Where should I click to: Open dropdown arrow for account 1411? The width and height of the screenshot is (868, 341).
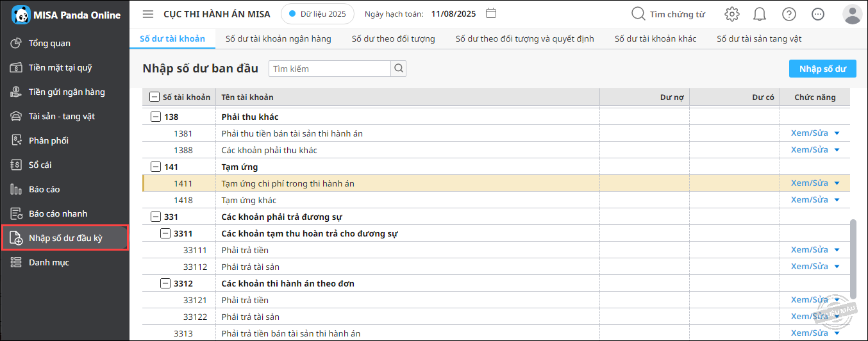tap(837, 183)
